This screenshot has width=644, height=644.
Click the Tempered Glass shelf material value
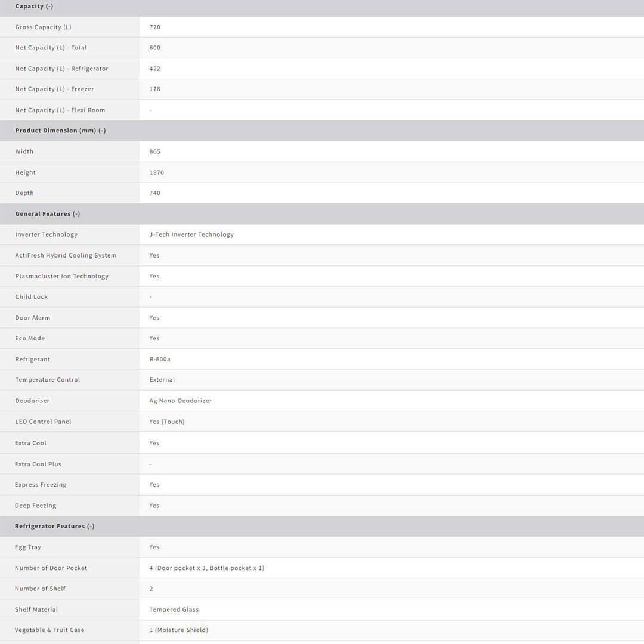click(174, 609)
